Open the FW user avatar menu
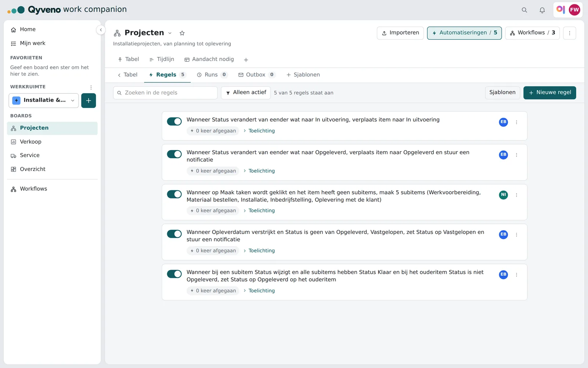 (x=574, y=10)
